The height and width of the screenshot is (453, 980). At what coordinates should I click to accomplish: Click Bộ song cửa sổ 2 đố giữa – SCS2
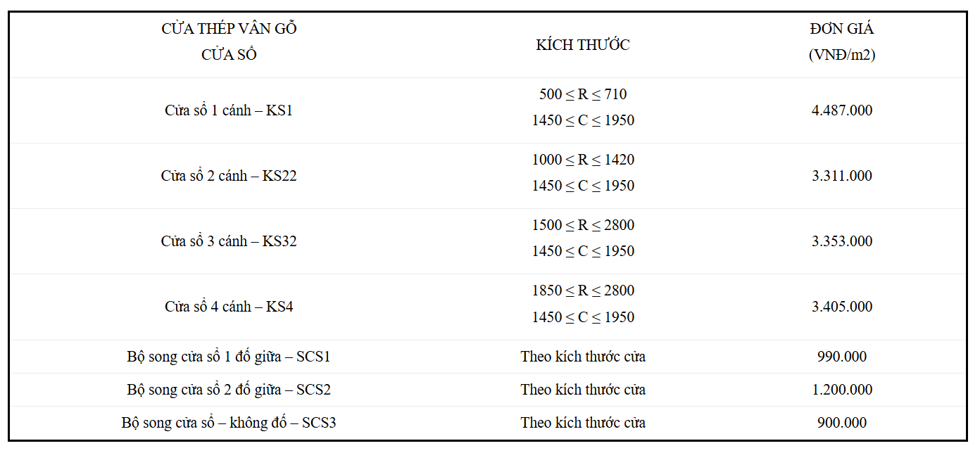(229, 390)
